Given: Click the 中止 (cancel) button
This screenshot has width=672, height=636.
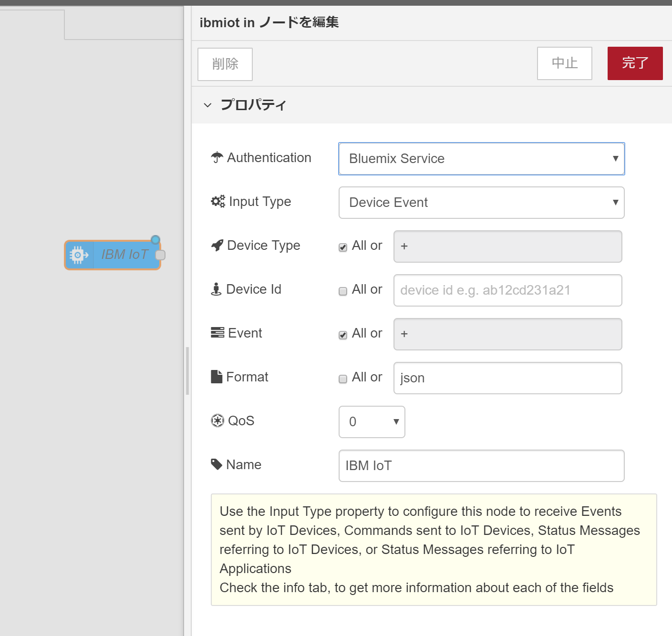Looking at the screenshot, I should [565, 63].
